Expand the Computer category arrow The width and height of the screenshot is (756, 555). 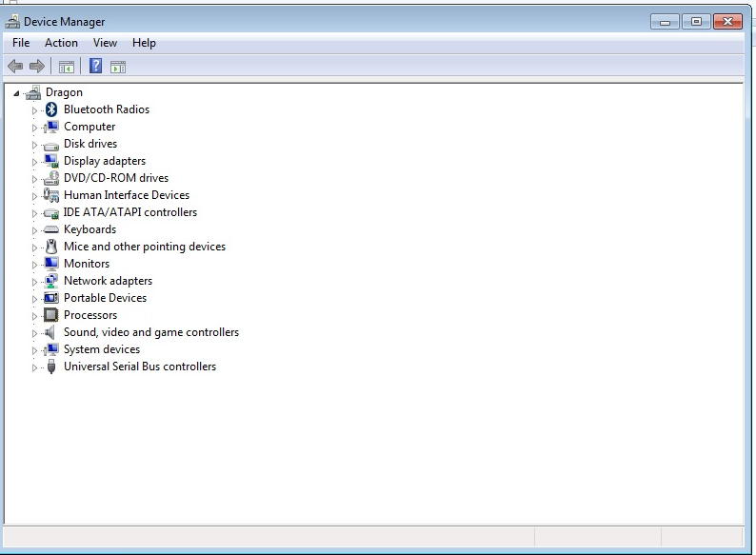pos(34,128)
